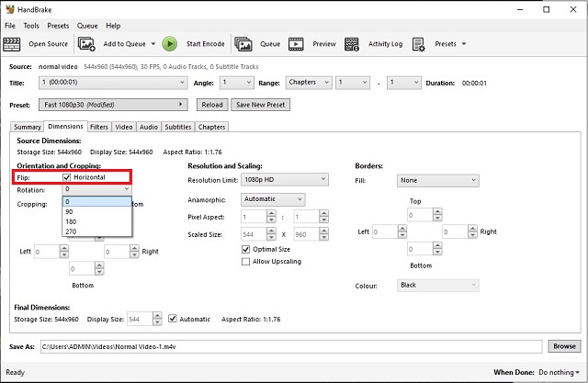Viewport: 588px width, 383px height.
Task: Click the Cropping Bottom value stepper
Action: point(99,269)
